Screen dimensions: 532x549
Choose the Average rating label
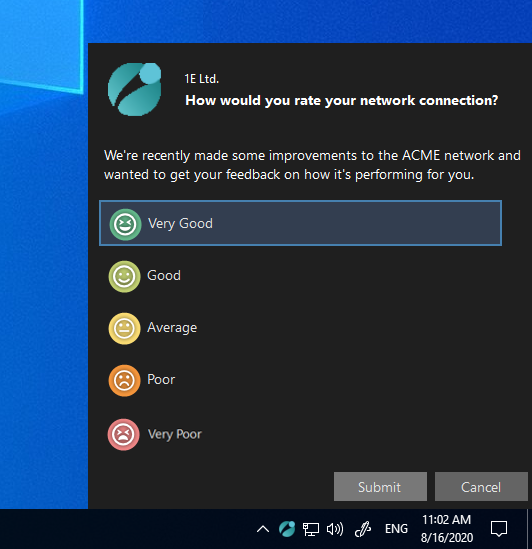click(x=172, y=328)
